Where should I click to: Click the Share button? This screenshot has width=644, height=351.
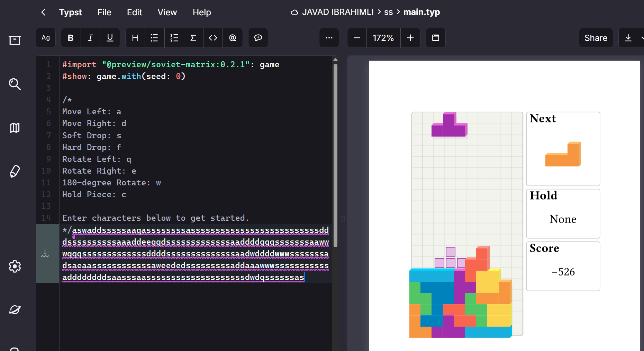596,38
